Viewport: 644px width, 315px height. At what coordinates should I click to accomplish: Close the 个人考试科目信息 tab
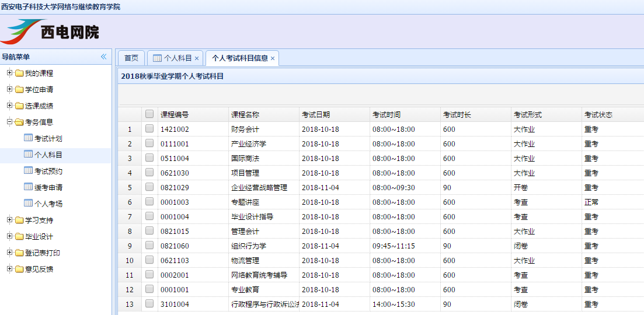(273, 58)
